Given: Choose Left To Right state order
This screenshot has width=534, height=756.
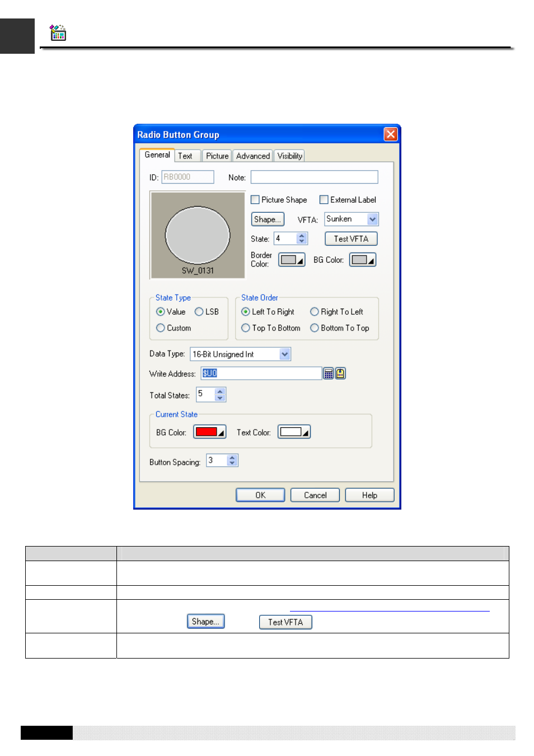Looking at the screenshot, I should pos(246,312).
